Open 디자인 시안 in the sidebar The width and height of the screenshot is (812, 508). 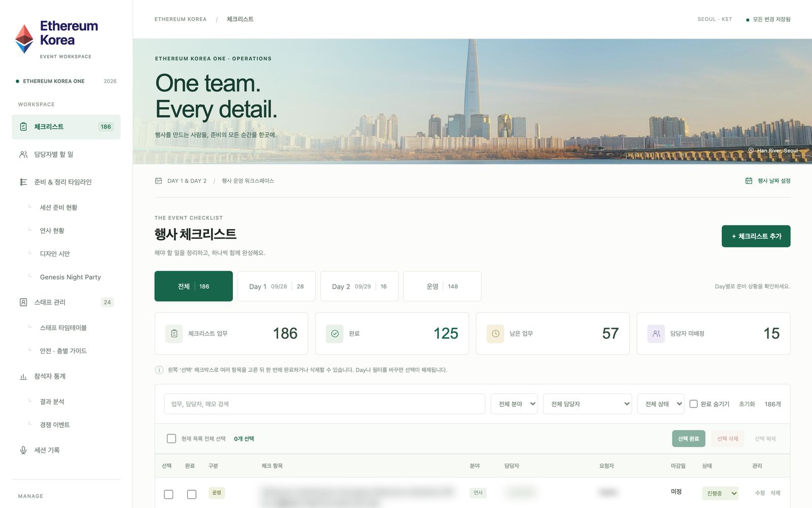point(55,253)
